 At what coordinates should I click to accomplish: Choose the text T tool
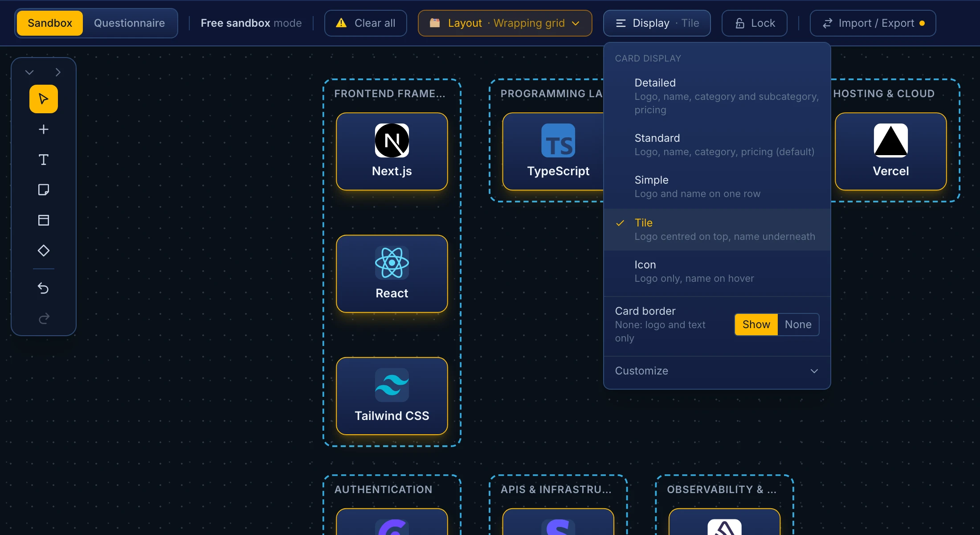point(44,160)
